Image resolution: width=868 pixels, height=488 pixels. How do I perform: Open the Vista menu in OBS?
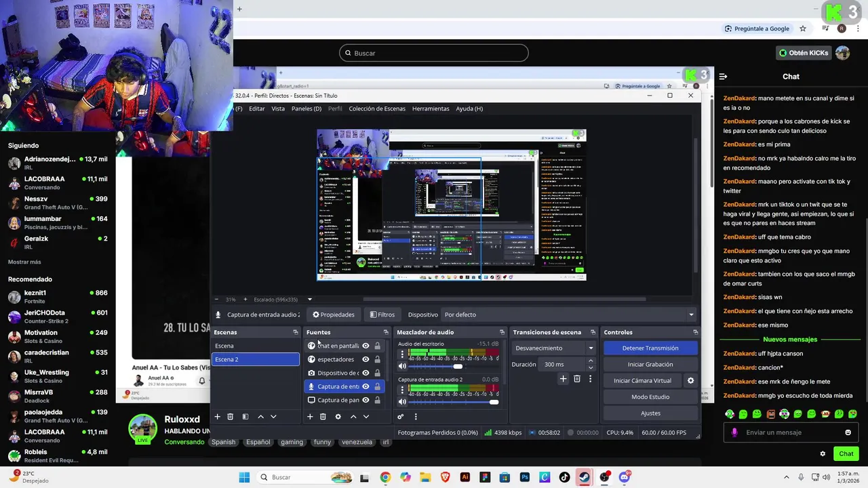(x=278, y=108)
